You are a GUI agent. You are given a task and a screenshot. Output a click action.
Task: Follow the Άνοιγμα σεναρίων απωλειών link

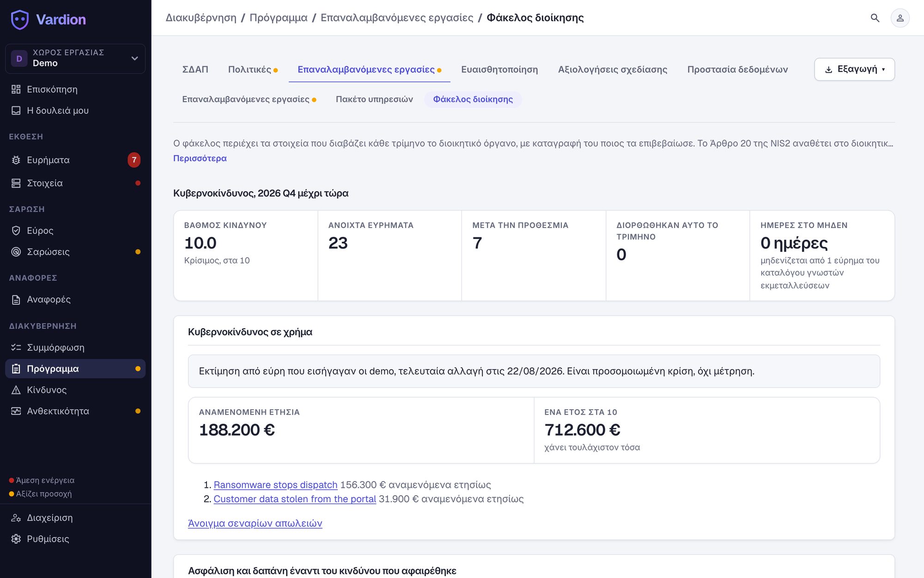(x=255, y=523)
